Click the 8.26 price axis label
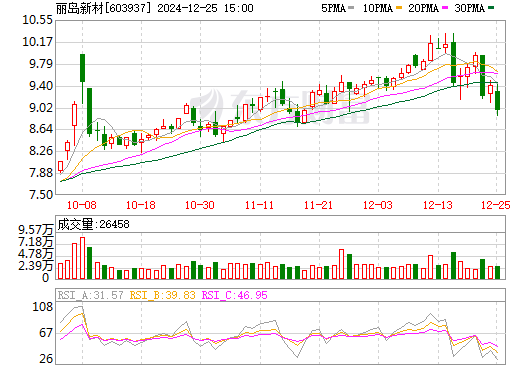 pos(41,151)
